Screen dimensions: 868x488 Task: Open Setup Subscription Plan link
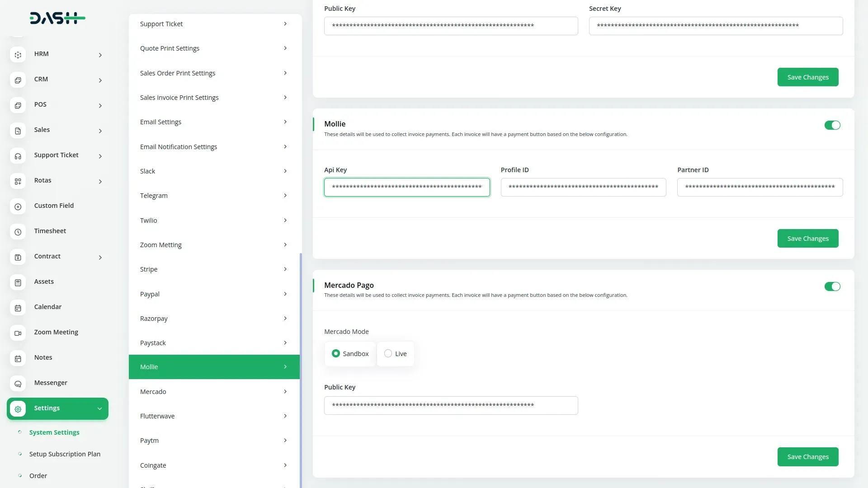(x=65, y=454)
